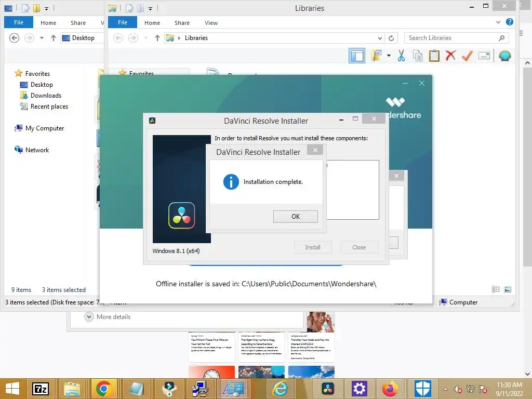Open File menu in Libraries window
Image resolution: width=532 pixels, height=399 pixels.
click(x=123, y=22)
